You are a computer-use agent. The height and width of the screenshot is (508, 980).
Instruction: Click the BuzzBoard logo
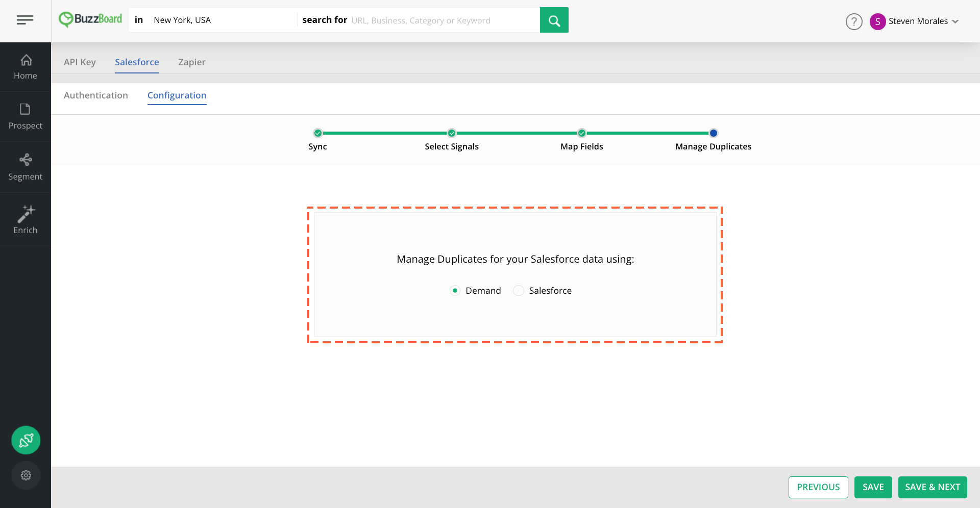click(90, 19)
